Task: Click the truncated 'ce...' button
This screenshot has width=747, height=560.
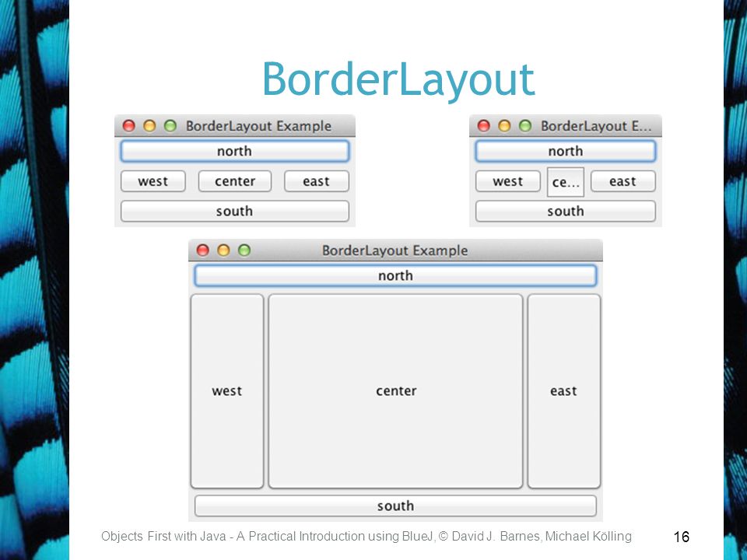Action: click(566, 182)
